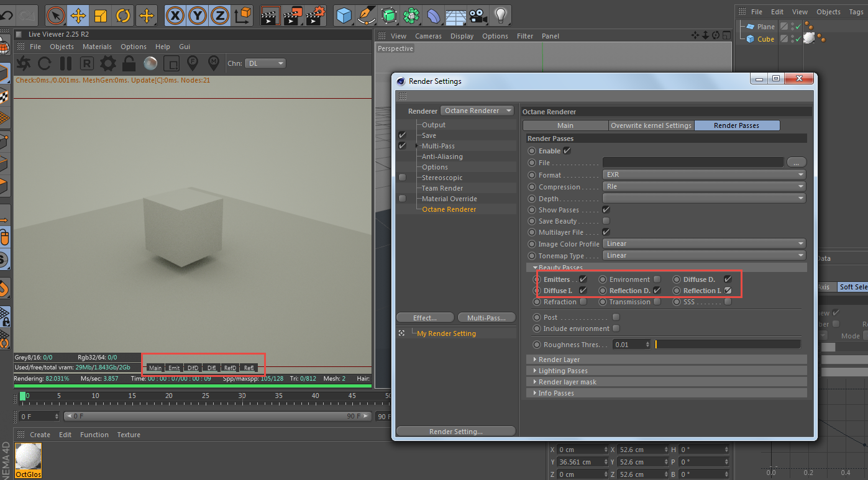Viewport: 868px width, 480px height.
Task: Adjust the Roughness Thres. slider
Action: tap(728, 345)
